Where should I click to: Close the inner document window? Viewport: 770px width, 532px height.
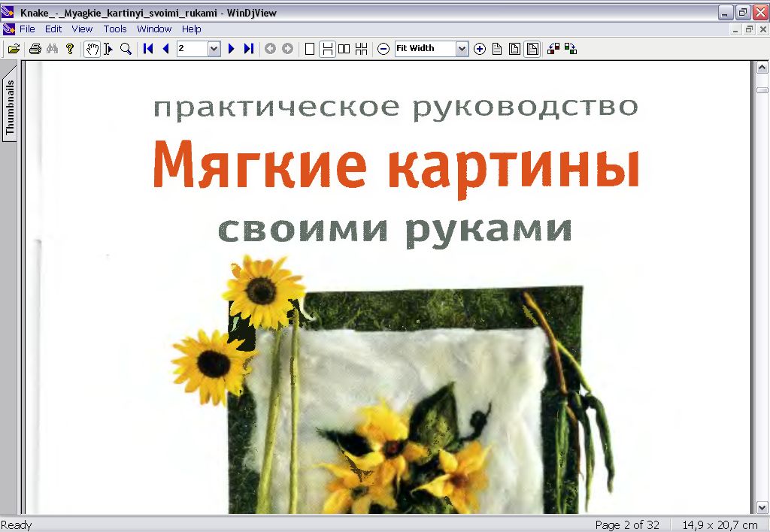click(763, 29)
